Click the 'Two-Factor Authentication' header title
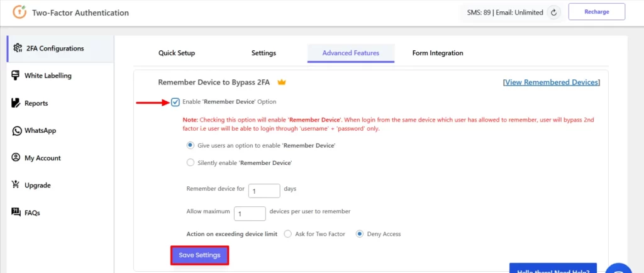 pos(80,13)
